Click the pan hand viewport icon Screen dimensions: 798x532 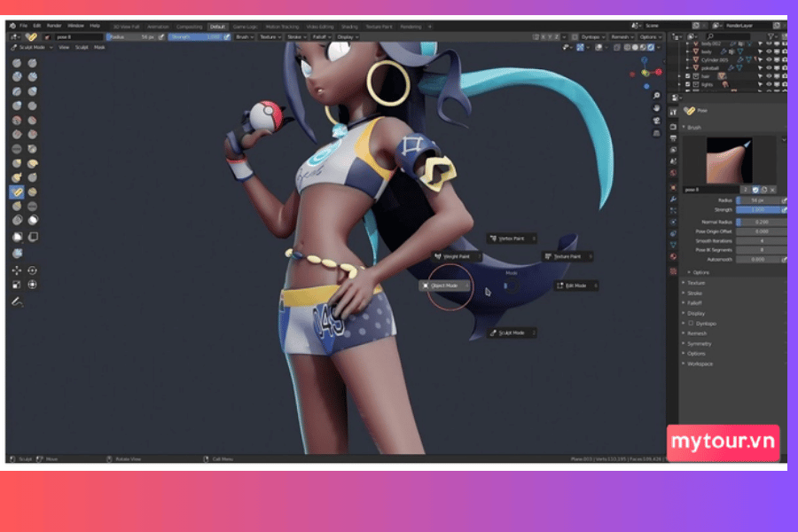(656, 107)
